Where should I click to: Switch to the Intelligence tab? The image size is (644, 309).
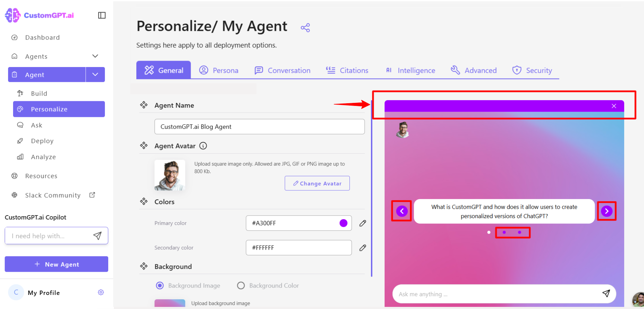pos(410,70)
